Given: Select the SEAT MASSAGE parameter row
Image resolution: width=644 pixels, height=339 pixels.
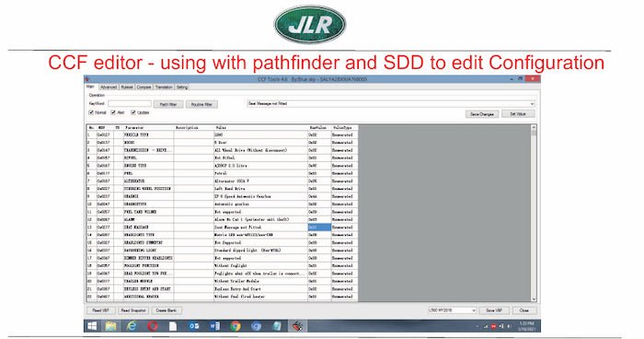Looking at the screenshot, I should pos(223,228).
